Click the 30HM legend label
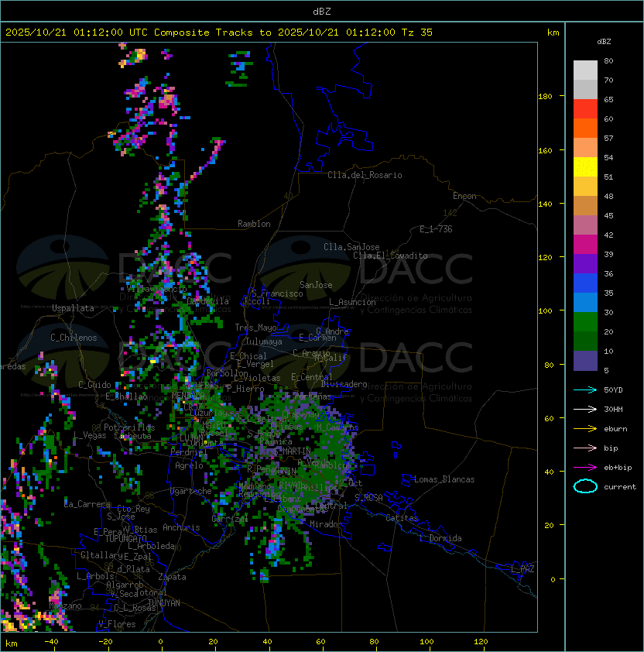The width and height of the screenshot is (644, 652). [613, 410]
